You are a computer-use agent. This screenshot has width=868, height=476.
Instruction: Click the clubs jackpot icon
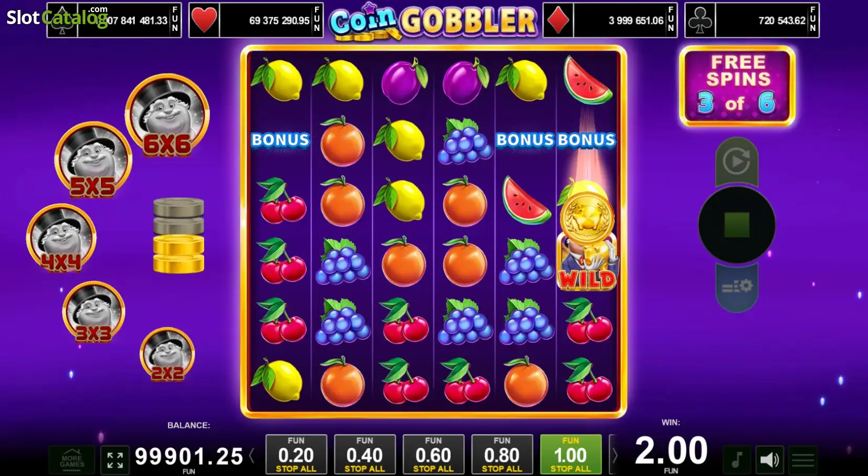tap(700, 20)
